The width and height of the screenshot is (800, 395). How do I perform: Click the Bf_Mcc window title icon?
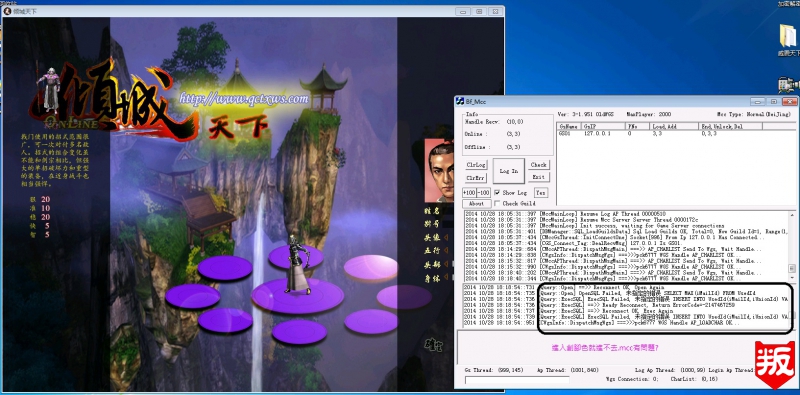[459, 102]
